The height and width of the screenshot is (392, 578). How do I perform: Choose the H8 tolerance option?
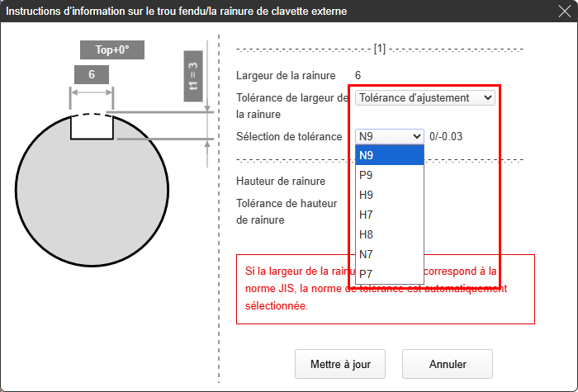coord(390,234)
